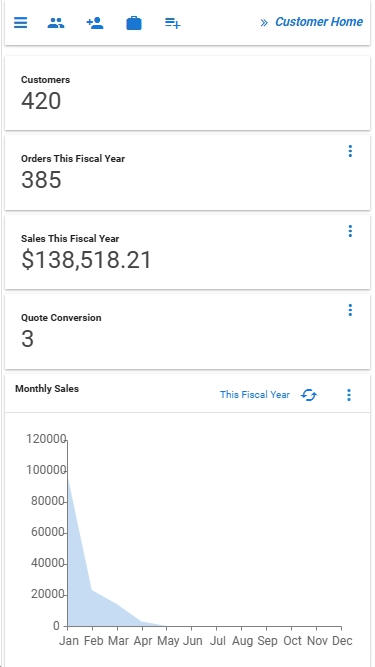Click the Monthly Sales title

coord(47,389)
